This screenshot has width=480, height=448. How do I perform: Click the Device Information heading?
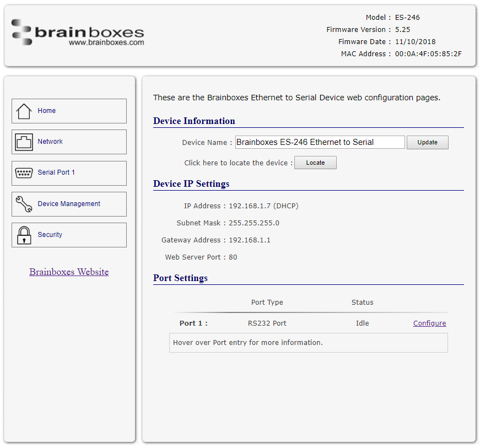click(x=194, y=121)
